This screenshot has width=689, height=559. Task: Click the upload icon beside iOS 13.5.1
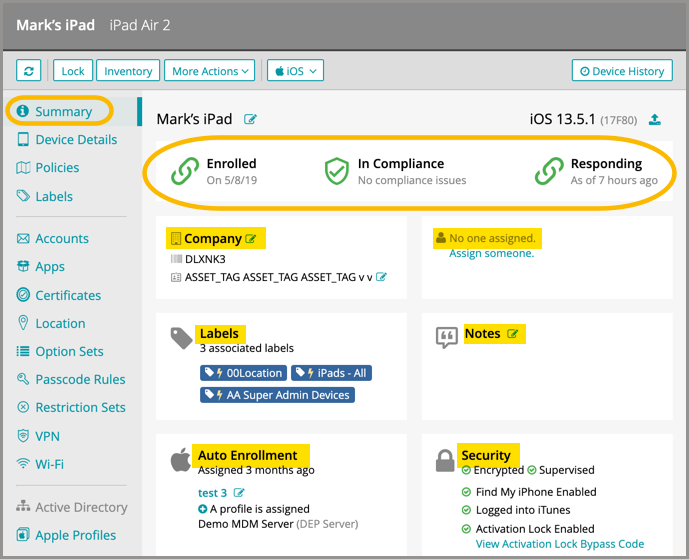pyautogui.click(x=655, y=120)
